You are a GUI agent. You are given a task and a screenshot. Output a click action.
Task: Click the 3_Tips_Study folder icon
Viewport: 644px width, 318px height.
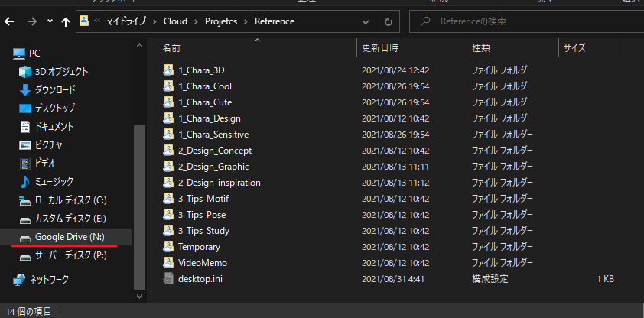[168, 231]
